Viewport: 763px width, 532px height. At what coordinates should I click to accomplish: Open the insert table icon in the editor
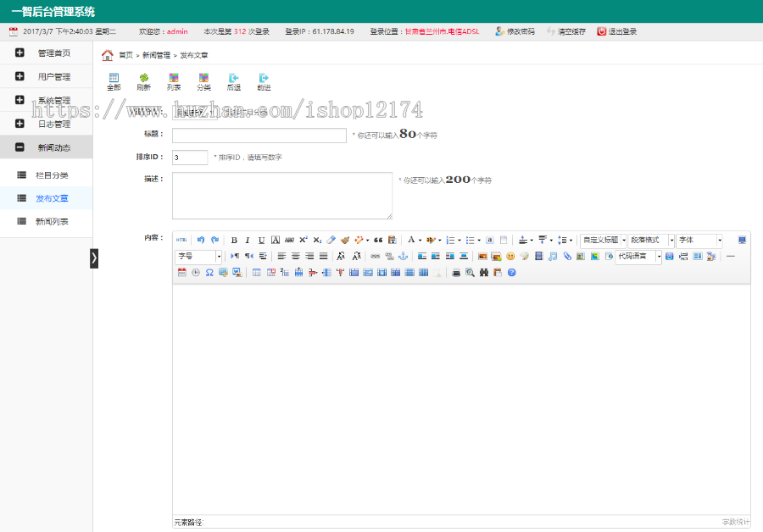click(258, 272)
